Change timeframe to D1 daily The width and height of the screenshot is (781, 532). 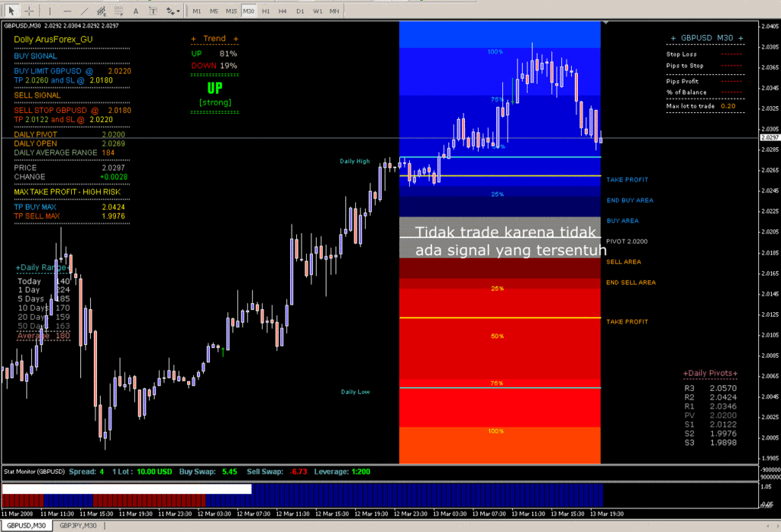(300, 11)
